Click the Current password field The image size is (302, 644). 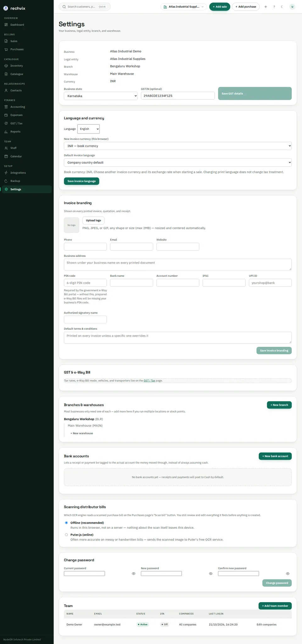point(84,573)
